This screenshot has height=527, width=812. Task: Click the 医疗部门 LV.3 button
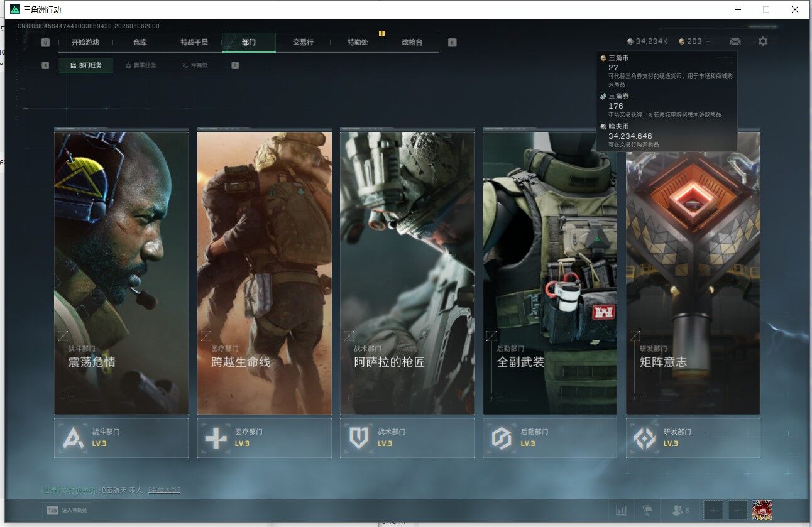265,438
